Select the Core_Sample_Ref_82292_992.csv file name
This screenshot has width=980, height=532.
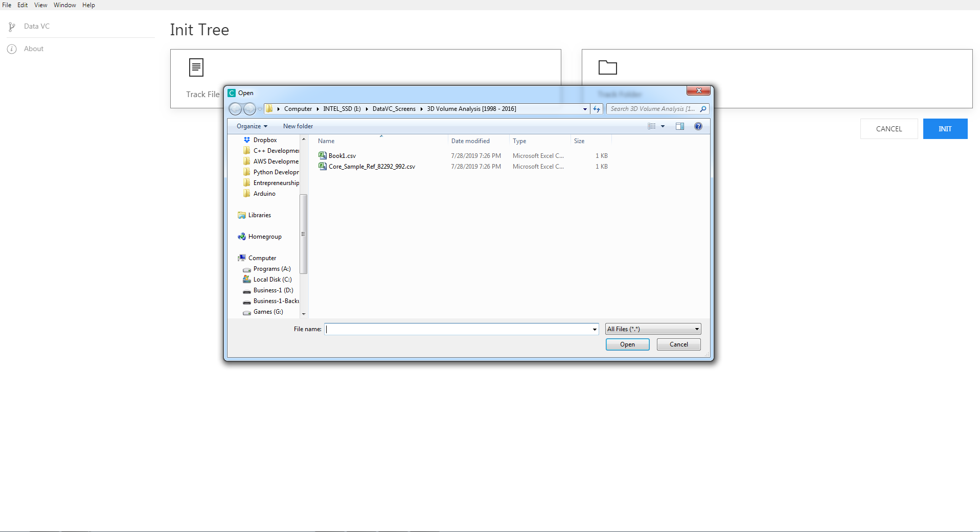click(372, 167)
